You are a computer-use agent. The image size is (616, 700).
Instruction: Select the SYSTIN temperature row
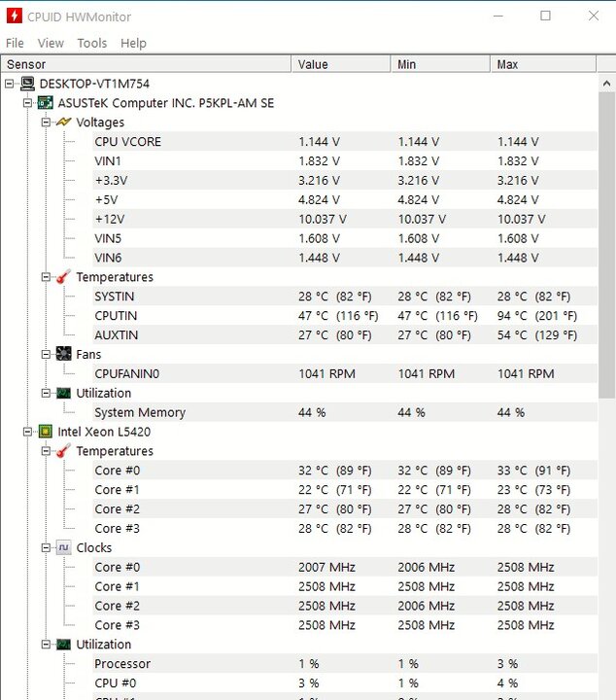[x=344, y=297]
